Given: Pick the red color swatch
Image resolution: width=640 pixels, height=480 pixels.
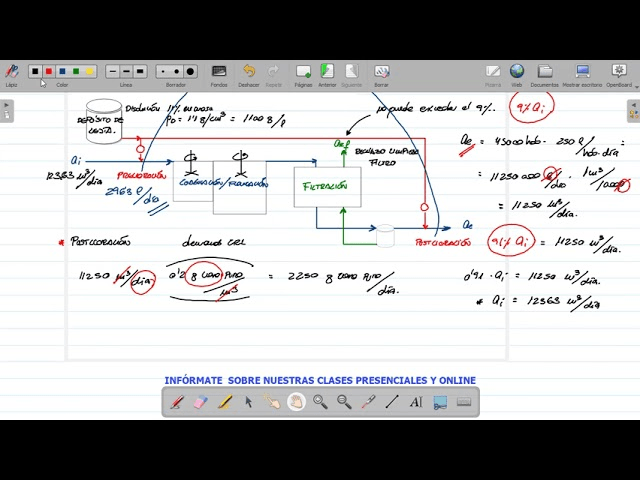Looking at the screenshot, I should click(49, 71).
